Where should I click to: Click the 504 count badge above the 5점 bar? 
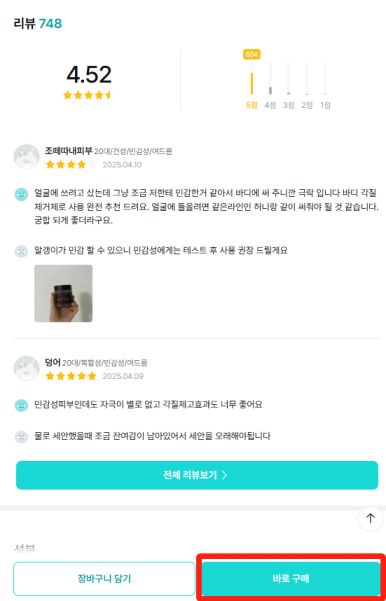[x=251, y=54]
